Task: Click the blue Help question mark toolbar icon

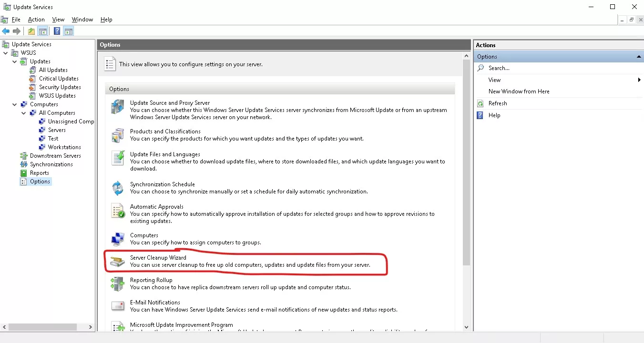Action: point(57,31)
